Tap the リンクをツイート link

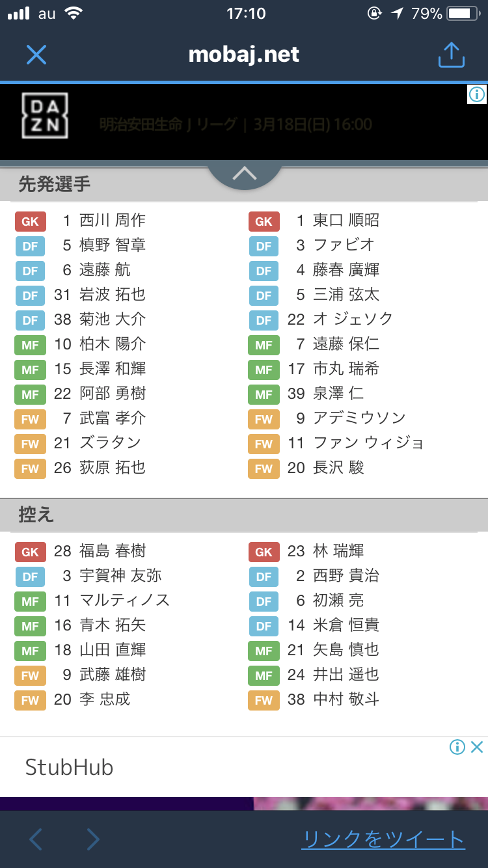tap(383, 839)
